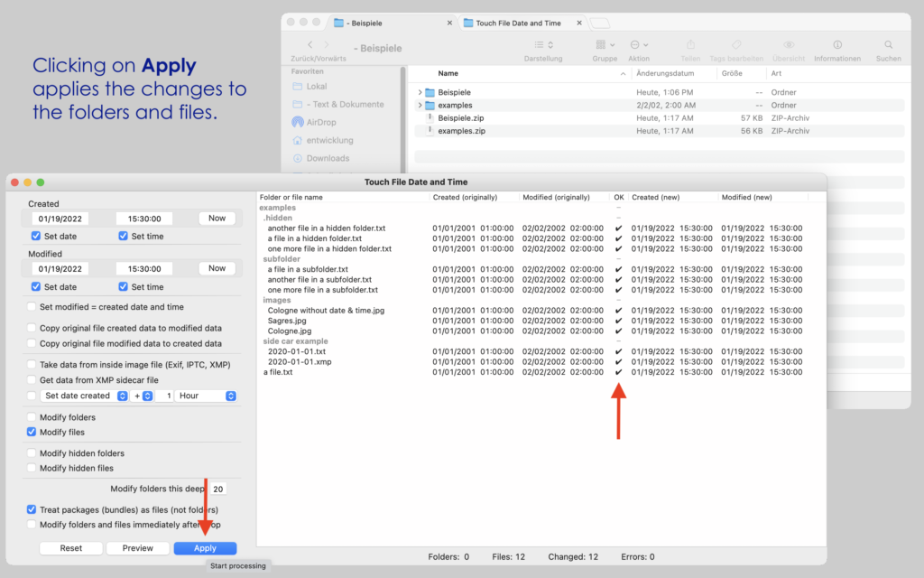Image resolution: width=924 pixels, height=578 pixels.
Task: Expand the examples folder in Finder
Action: click(x=420, y=106)
